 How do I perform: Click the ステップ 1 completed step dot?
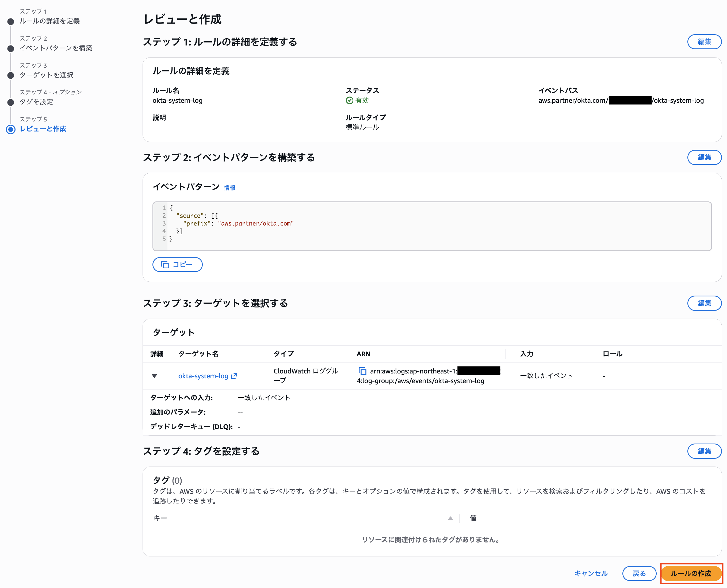tap(10, 21)
